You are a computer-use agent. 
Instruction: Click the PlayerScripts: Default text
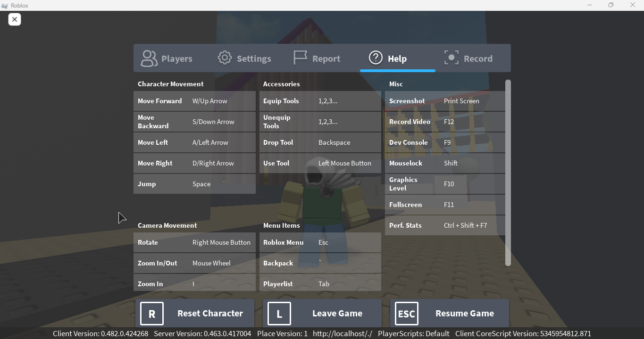click(414, 333)
